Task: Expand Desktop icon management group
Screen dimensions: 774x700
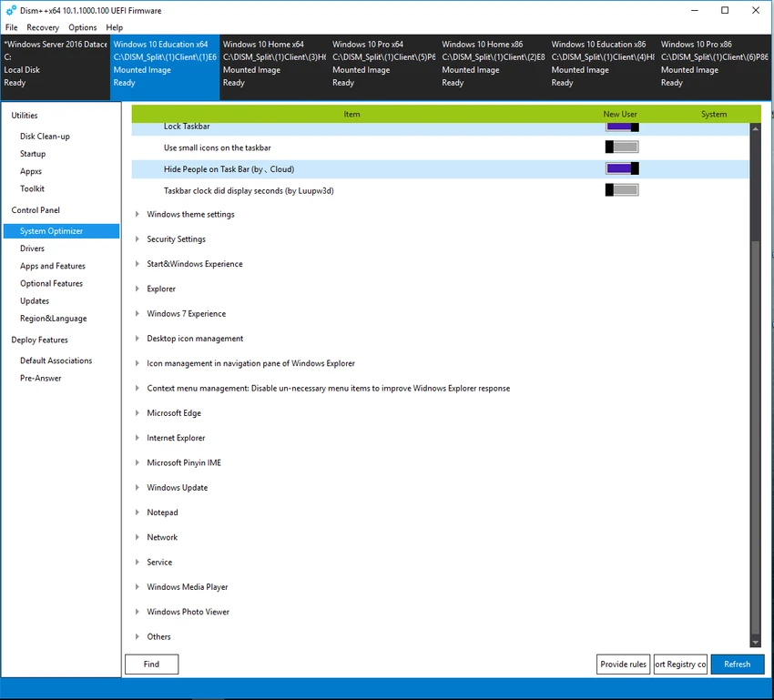Action: pos(137,339)
